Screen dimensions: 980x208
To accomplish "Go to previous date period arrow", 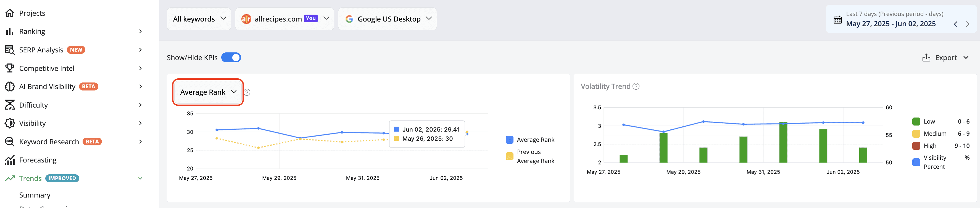I will pos(955,24).
